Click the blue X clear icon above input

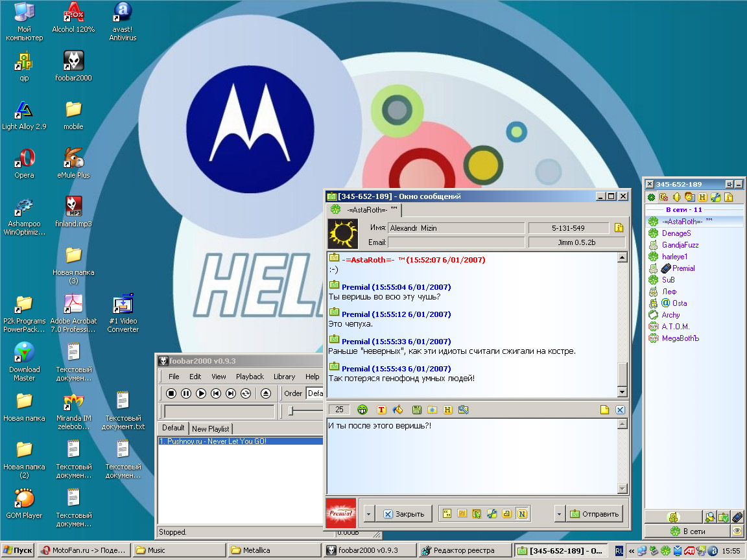tap(620, 410)
